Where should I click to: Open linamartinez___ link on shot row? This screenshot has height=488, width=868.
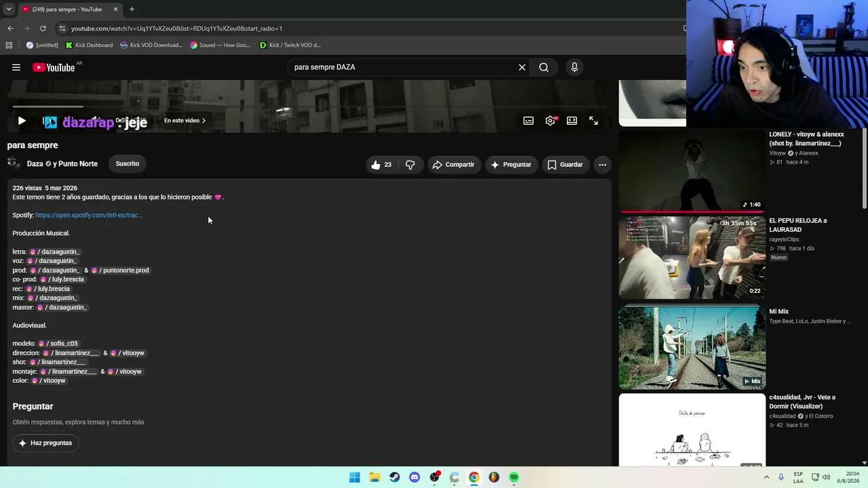coord(57,362)
